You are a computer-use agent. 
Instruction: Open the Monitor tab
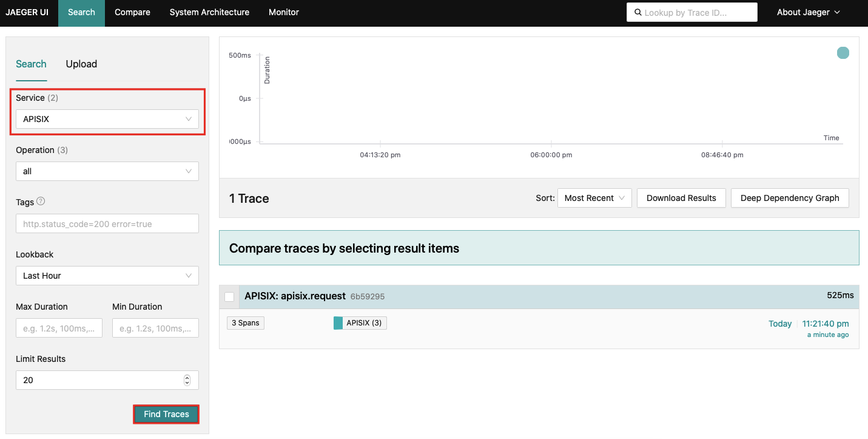(284, 13)
